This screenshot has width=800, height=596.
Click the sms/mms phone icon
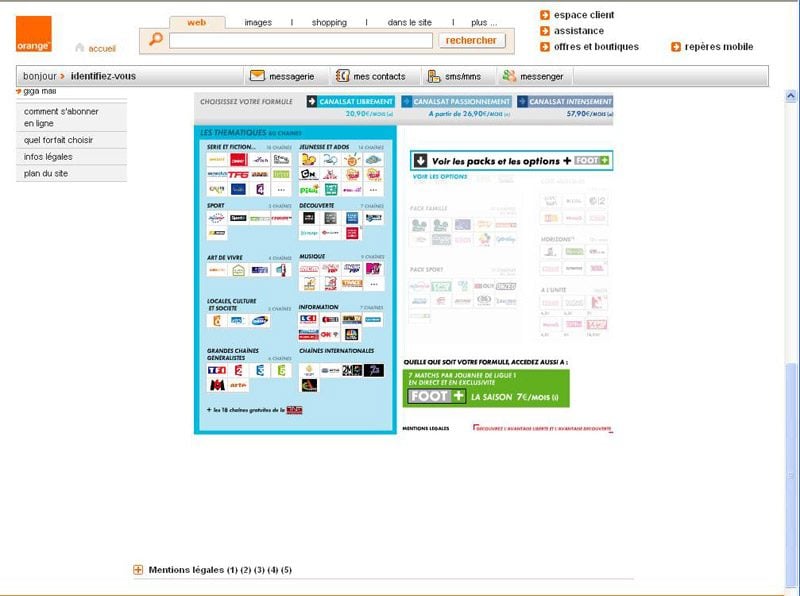[x=434, y=76]
